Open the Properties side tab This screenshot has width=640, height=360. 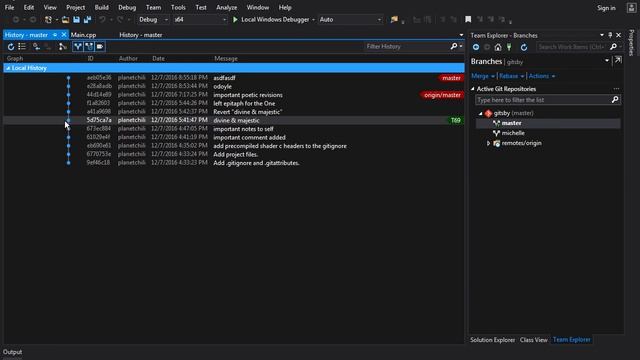[x=631, y=42]
